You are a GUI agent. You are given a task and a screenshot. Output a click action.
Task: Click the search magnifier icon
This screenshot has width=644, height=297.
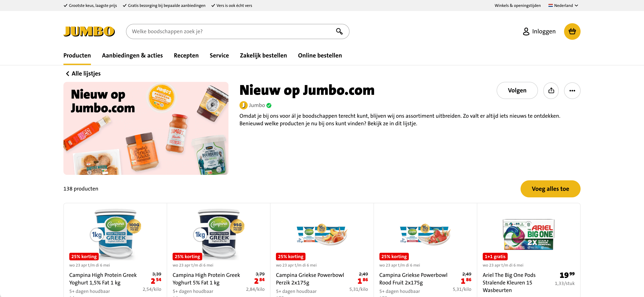point(339,31)
